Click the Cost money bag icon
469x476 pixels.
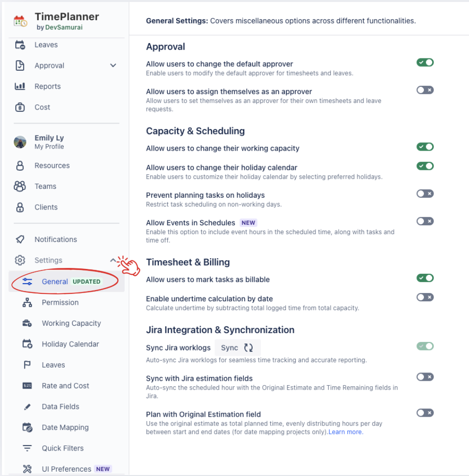[x=20, y=107]
